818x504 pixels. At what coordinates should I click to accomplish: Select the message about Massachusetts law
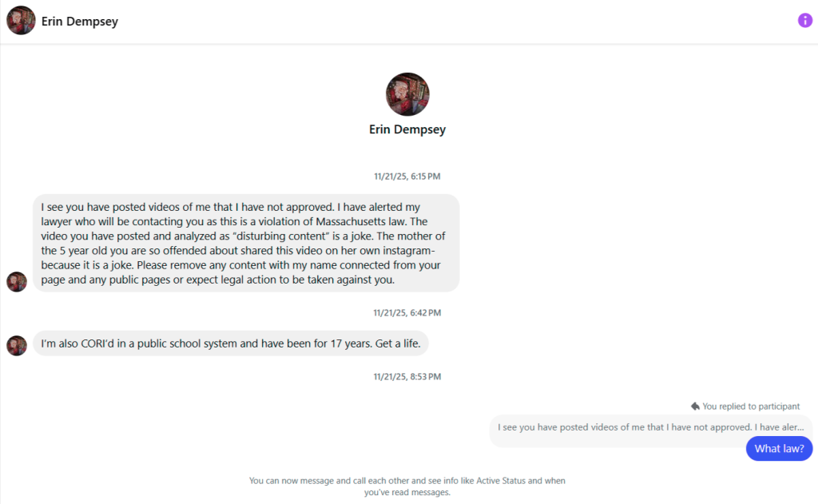[244, 242]
